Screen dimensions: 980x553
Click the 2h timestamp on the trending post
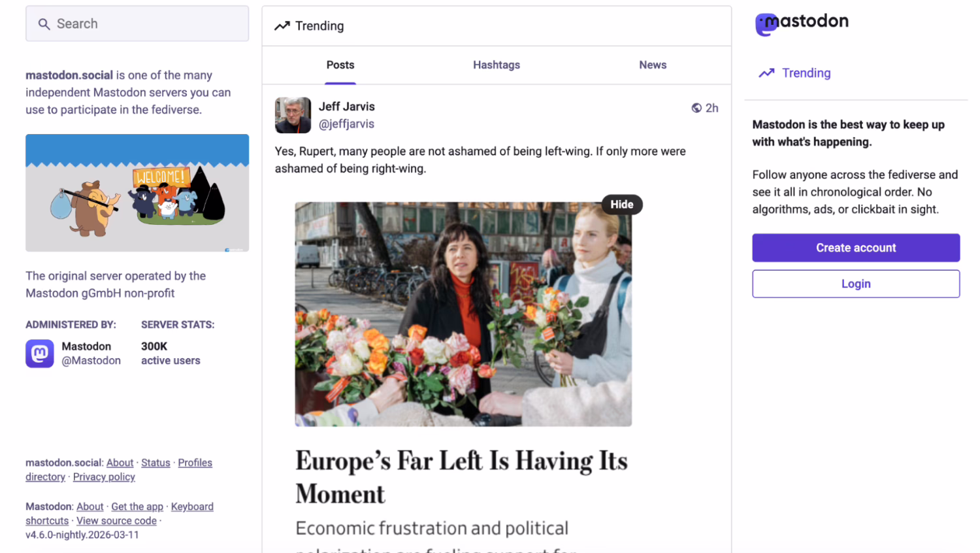pos(711,108)
